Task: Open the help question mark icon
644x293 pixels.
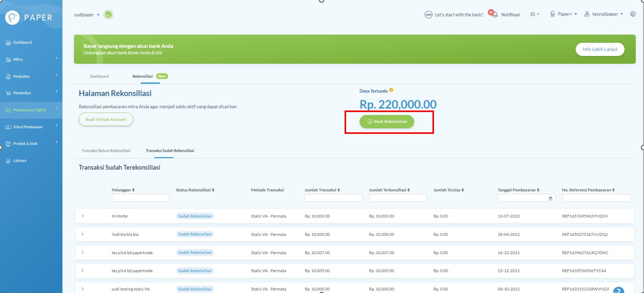Action: click(618, 291)
